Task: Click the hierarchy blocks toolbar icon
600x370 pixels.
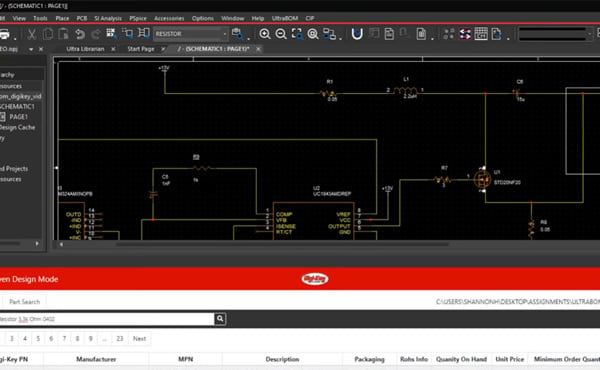Action: pyautogui.click(x=329, y=34)
